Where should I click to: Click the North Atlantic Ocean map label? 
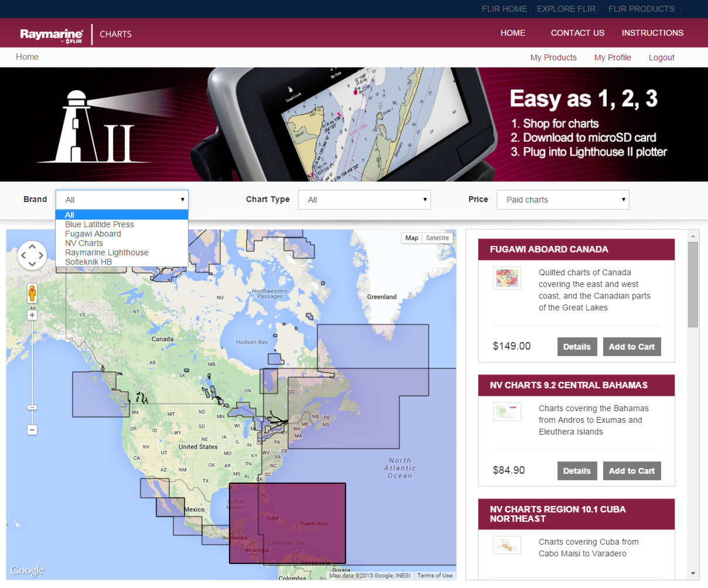point(400,468)
